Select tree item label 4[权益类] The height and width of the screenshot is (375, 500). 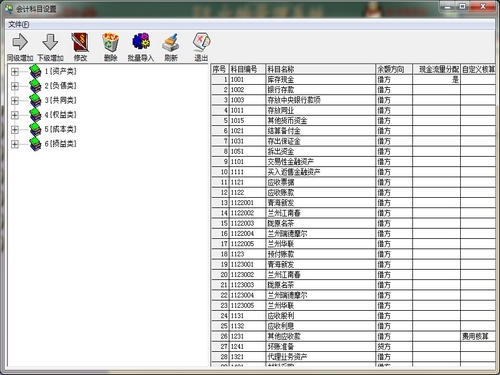pos(61,115)
